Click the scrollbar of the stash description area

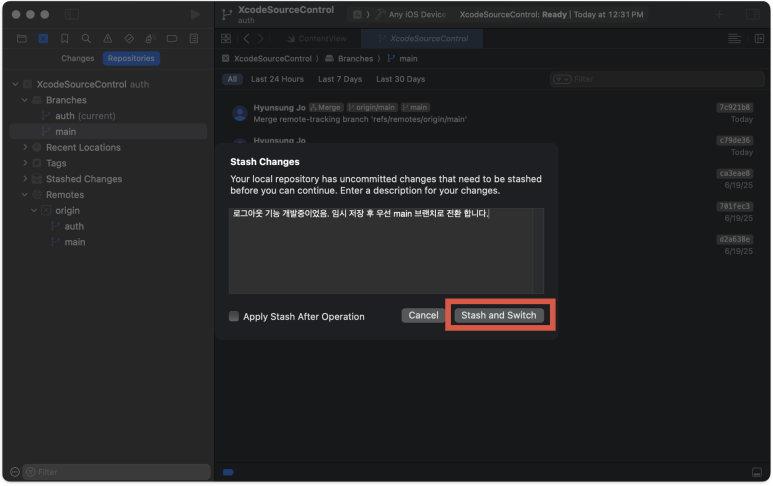538,250
